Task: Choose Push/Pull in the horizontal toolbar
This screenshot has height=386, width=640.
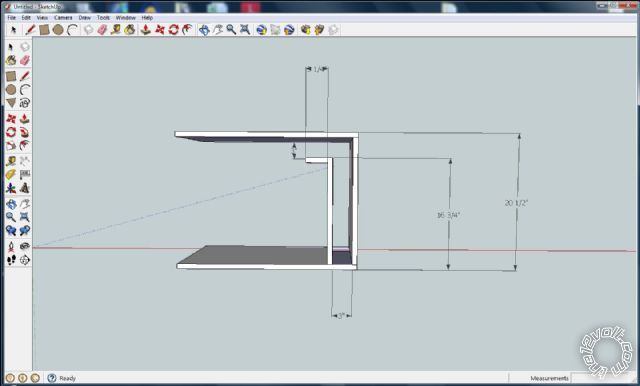Action: pyautogui.click(x=145, y=30)
